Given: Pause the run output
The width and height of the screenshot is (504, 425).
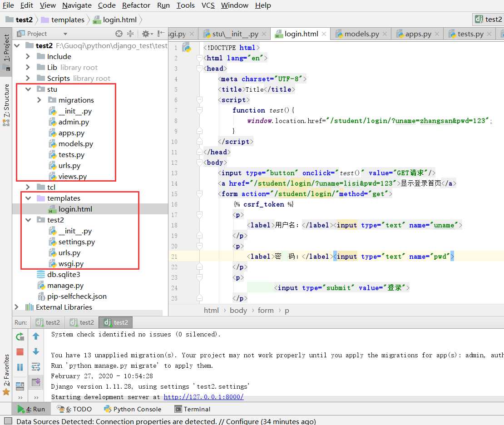Looking at the screenshot, I should (x=20, y=367).
